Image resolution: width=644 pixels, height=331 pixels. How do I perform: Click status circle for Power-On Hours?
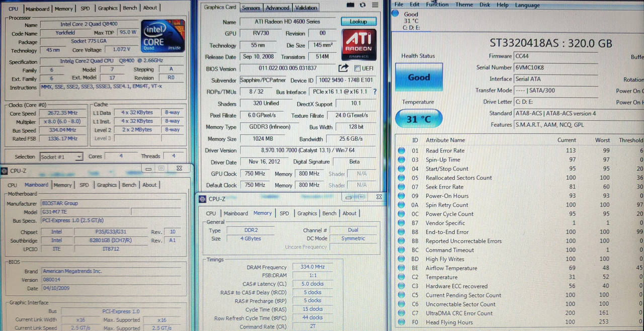tap(401, 196)
